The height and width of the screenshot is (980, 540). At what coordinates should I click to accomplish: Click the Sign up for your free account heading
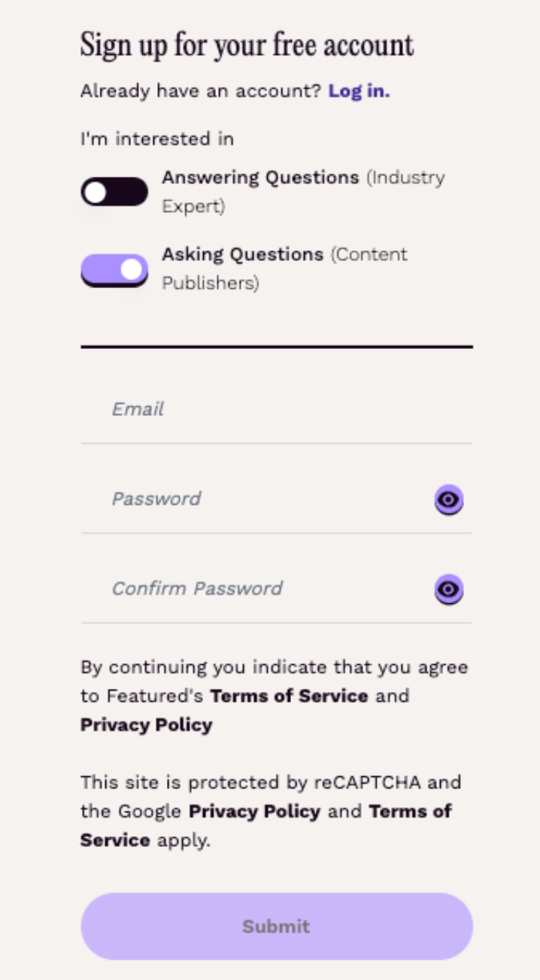[247, 45]
